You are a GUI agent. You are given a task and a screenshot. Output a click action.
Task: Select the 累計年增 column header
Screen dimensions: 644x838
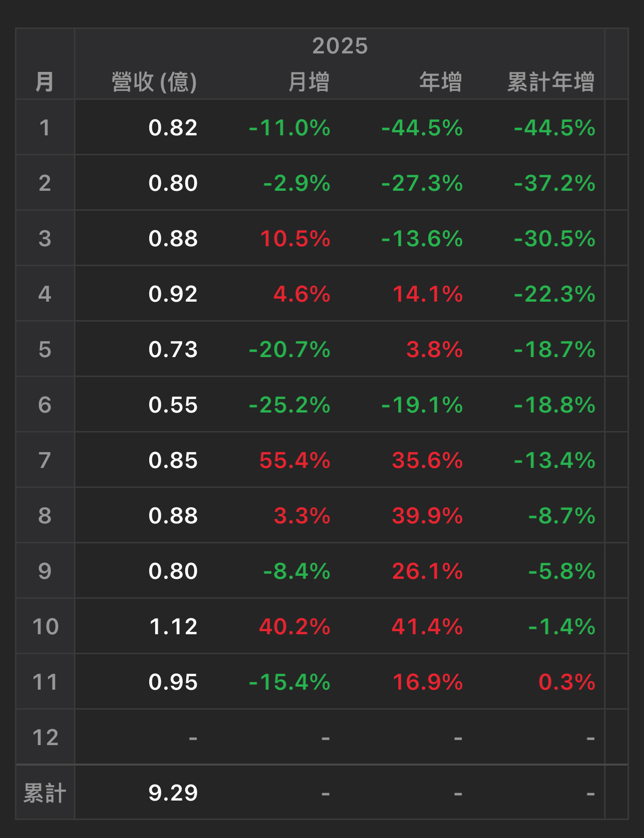click(551, 82)
